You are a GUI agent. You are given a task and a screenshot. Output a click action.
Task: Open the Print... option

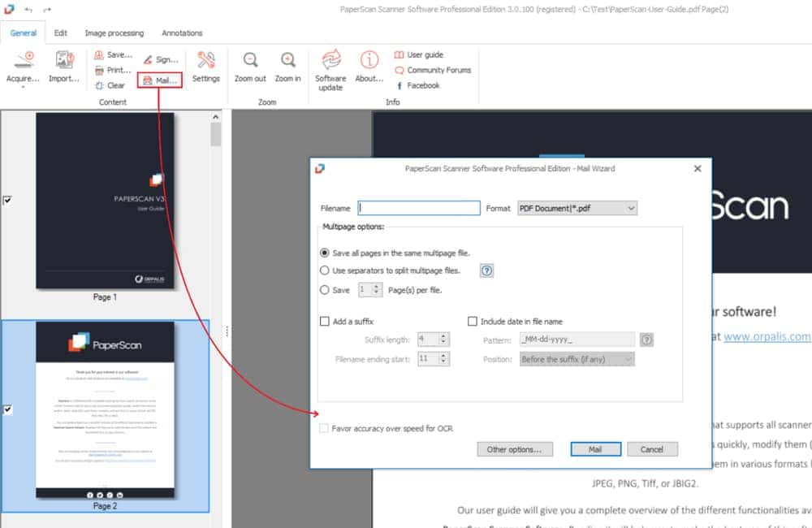point(113,70)
